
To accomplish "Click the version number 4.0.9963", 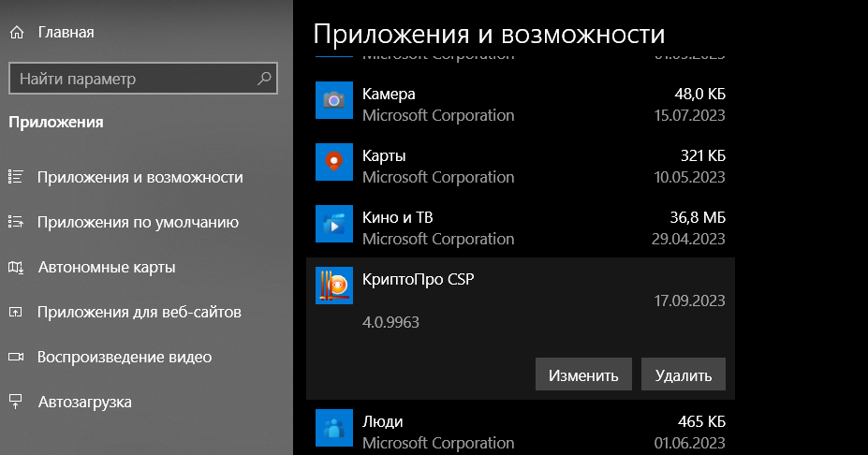I will tap(390, 322).
